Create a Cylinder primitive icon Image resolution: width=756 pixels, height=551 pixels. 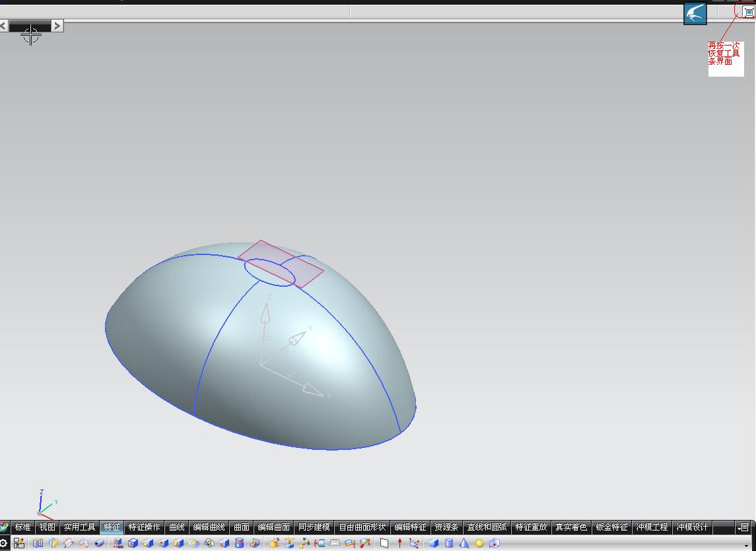449,543
